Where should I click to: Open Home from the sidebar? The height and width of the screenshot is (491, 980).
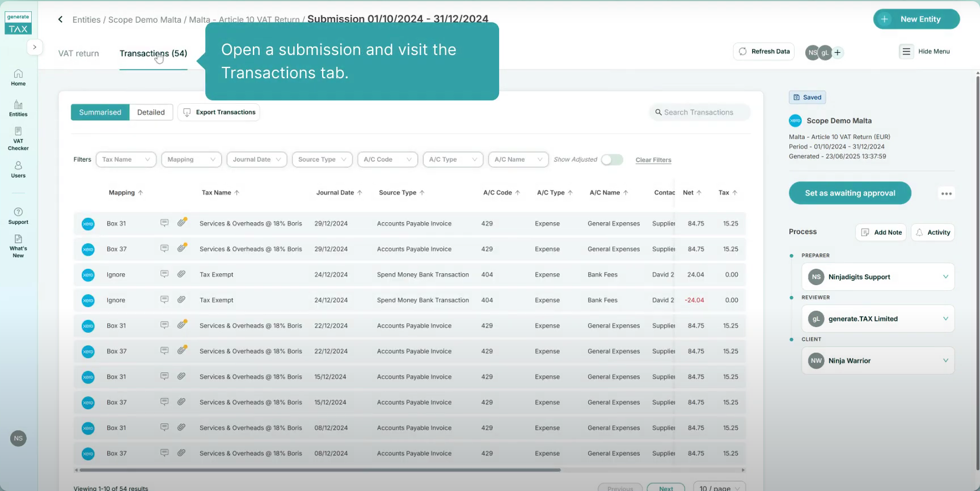[x=18, y=77]
